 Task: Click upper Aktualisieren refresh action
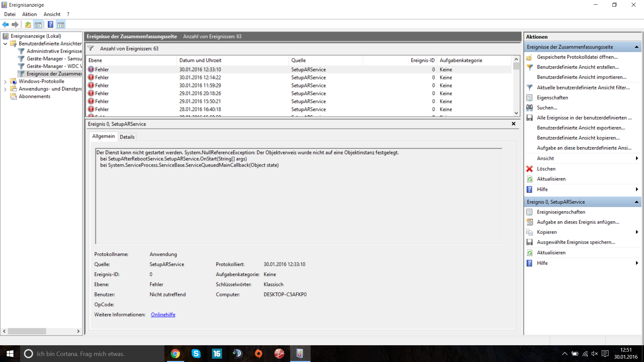click(551, 179)
